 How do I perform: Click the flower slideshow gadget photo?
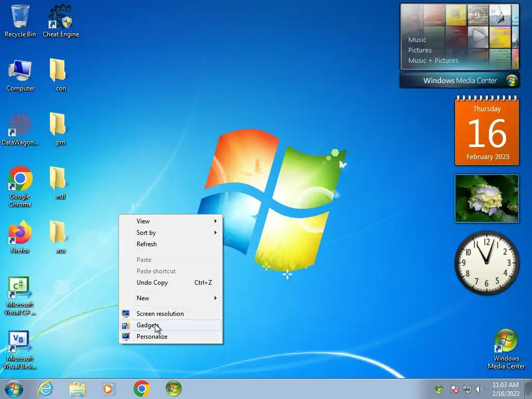tap(486, 198)
